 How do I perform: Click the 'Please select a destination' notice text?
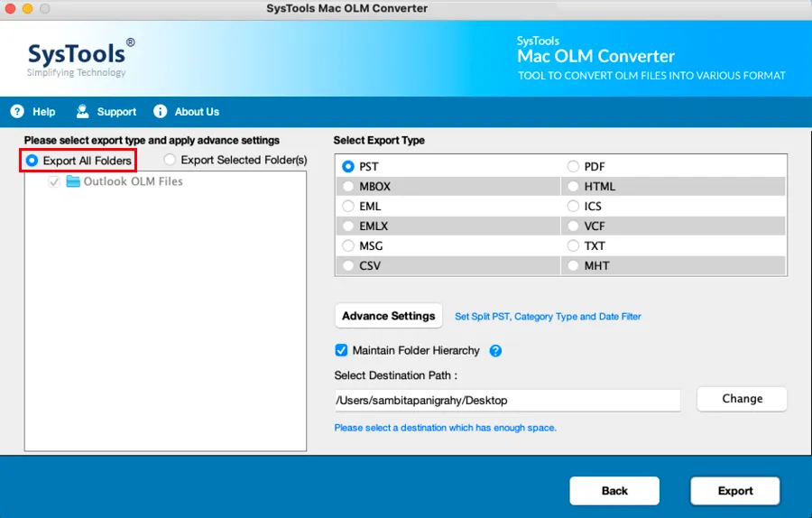(x=446, y=428)
